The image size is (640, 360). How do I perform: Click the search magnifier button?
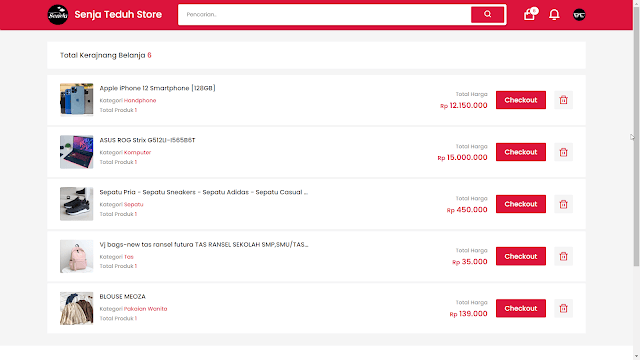click(x=488, y=14)
